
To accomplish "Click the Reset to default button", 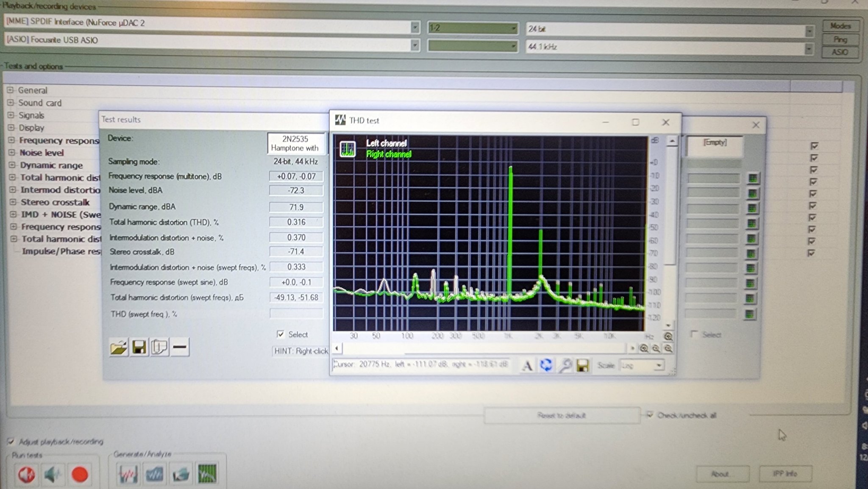I will [x=562, y=415].
